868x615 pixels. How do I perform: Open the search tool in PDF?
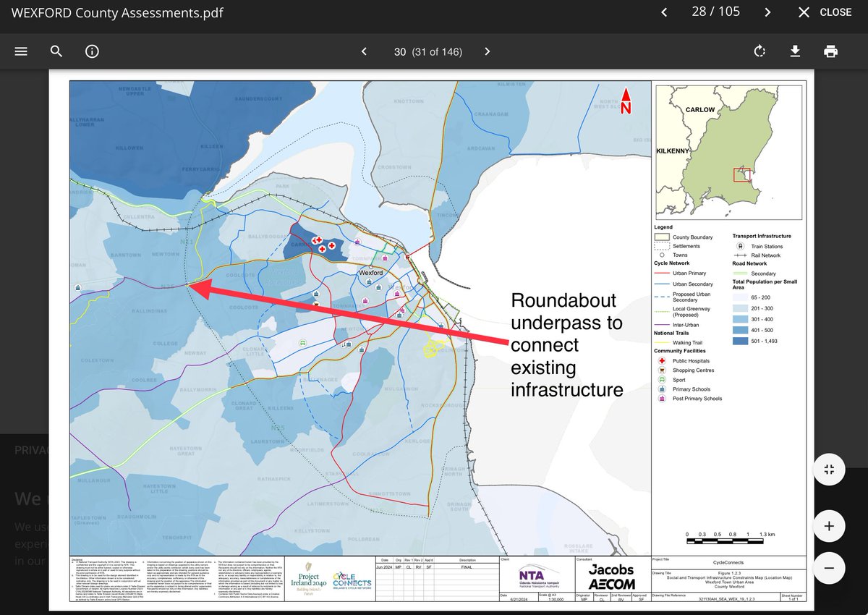(x=56, y=51)
